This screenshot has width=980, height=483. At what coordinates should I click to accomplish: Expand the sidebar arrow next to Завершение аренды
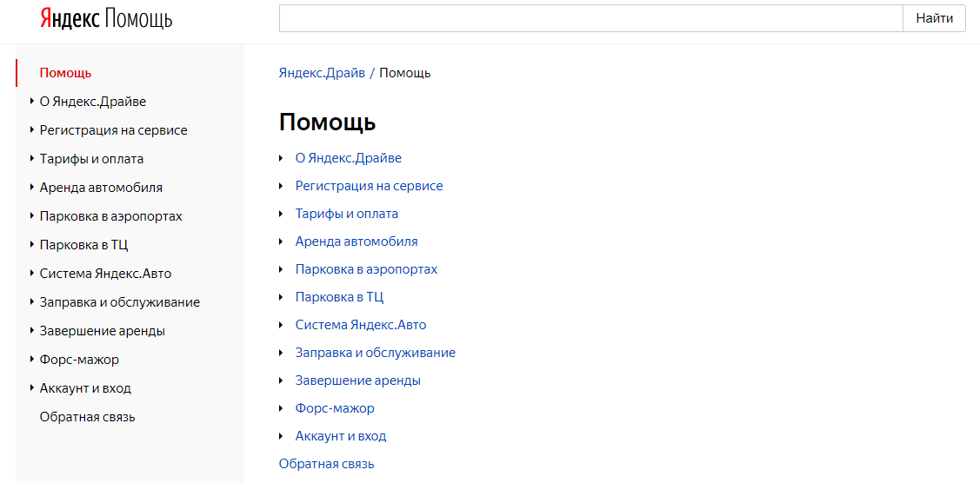(32, 331)
